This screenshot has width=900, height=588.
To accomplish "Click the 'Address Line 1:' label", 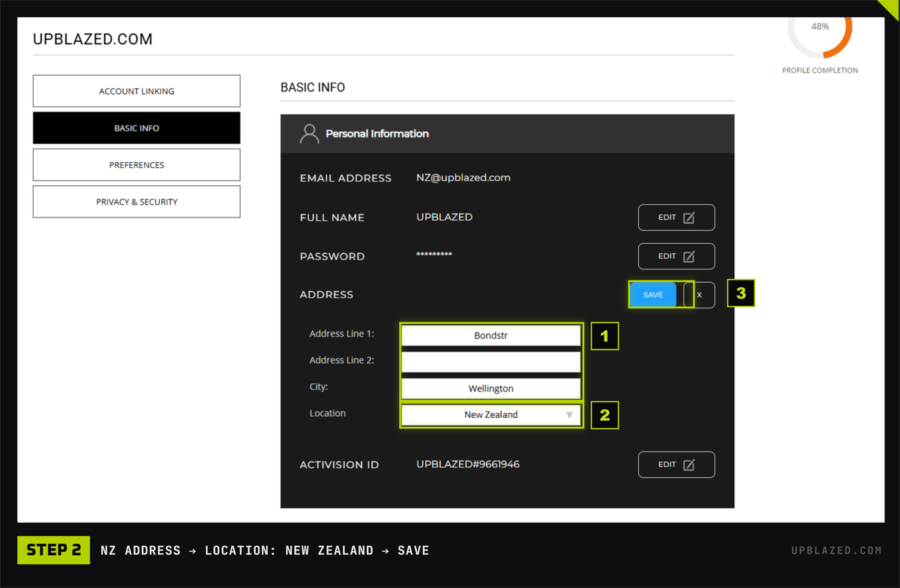I will (342, 334).
